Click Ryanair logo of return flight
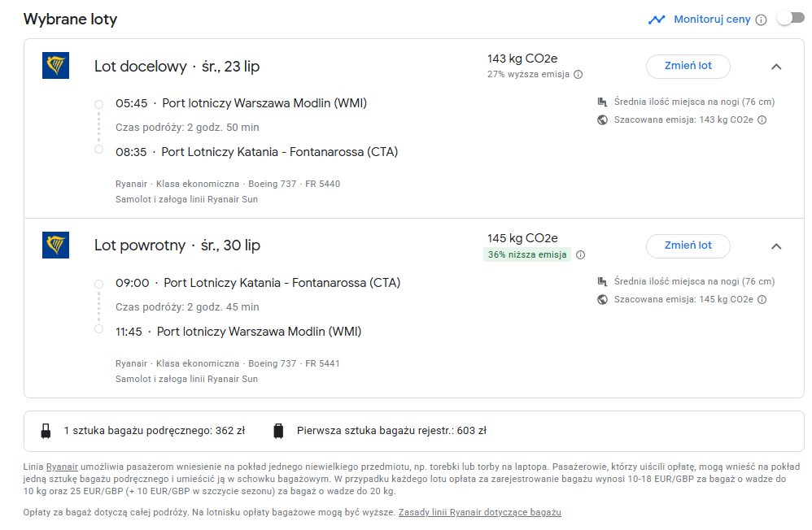 [55, 245]
